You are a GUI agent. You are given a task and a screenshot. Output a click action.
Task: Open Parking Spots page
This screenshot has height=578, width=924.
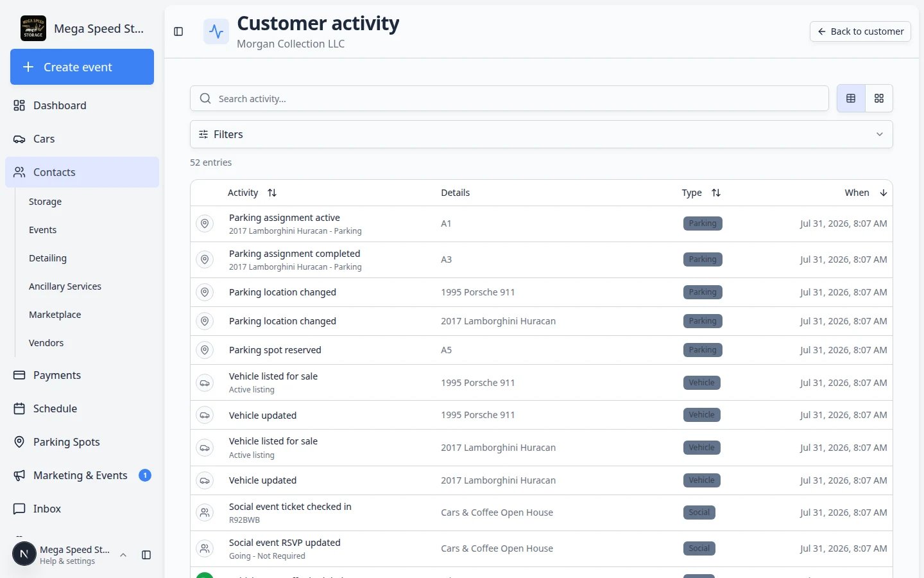pos(82,442)
